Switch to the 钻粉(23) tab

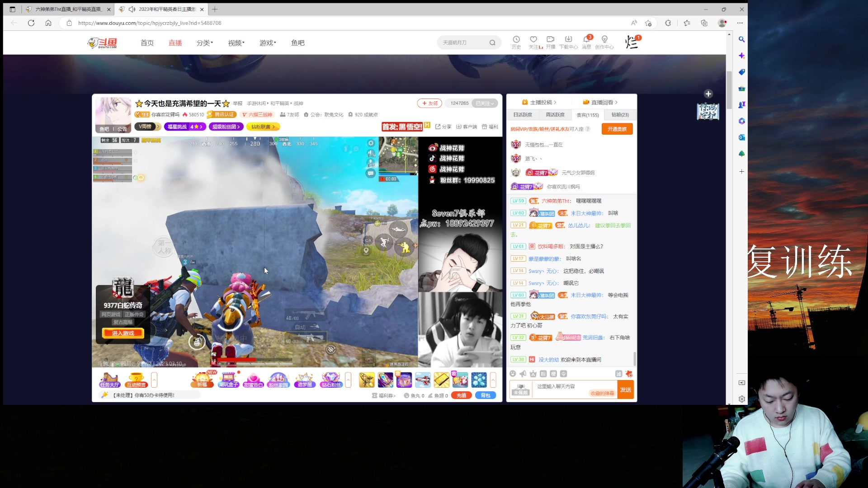[620, 115]
